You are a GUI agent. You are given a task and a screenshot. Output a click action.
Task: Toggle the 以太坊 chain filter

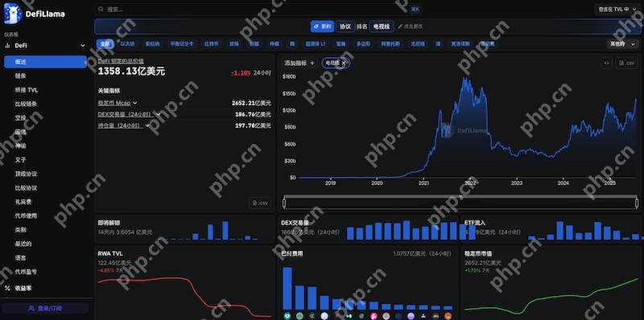(x=127, y=43)
